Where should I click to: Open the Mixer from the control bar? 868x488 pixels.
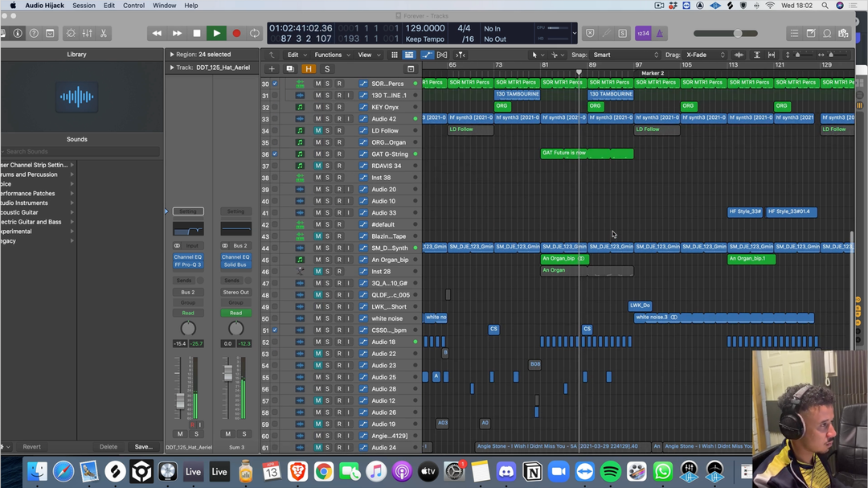(x=87, y=33)
